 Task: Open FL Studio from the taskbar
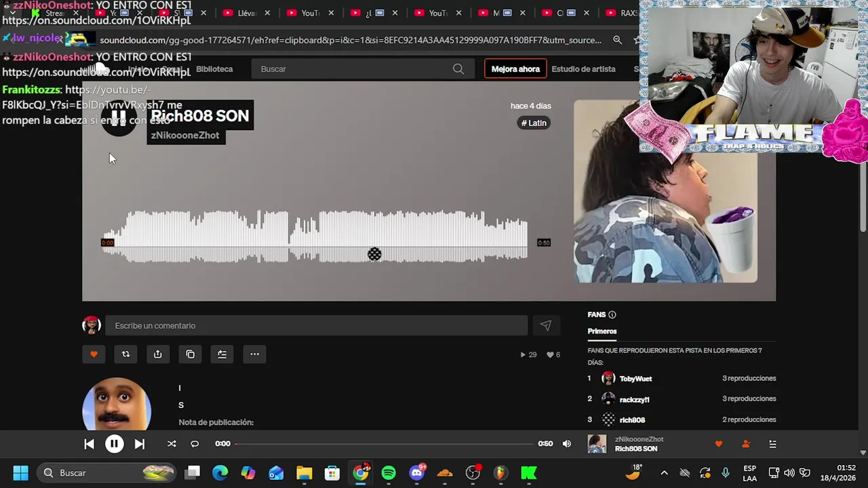[x=500, y=472]
